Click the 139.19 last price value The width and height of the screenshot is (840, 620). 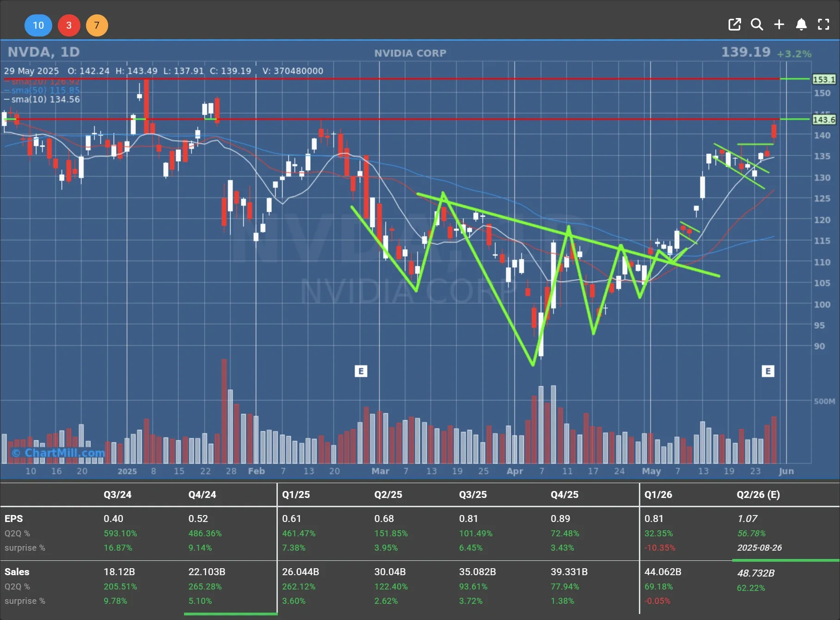coord(746,52)
